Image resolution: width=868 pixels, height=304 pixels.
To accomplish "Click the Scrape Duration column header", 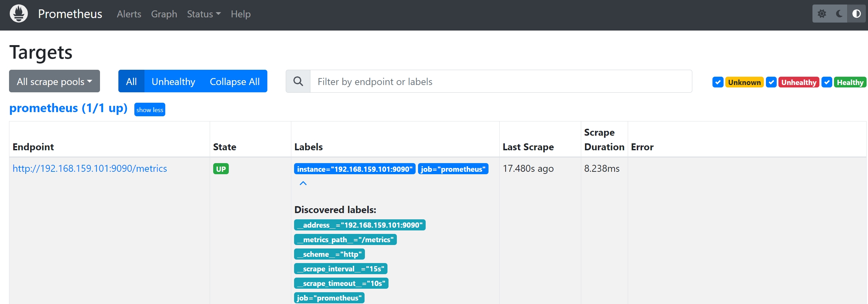I will tap(604, 140).
